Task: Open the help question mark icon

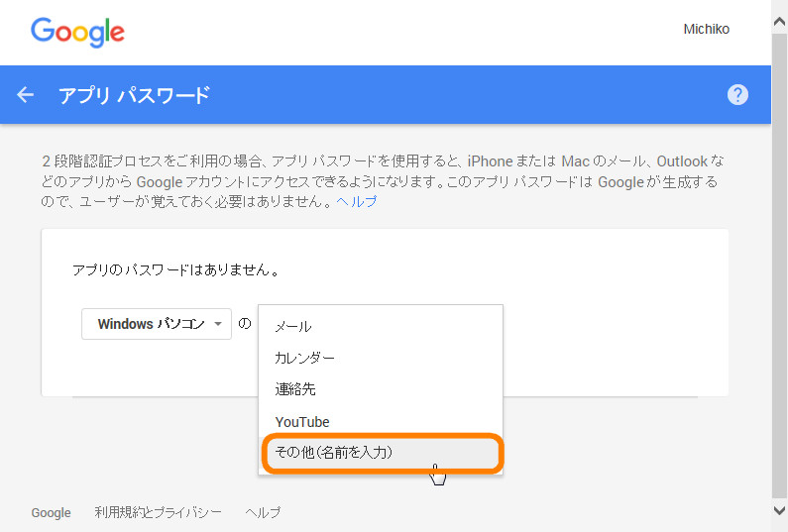Action: [x=737, y=94]
